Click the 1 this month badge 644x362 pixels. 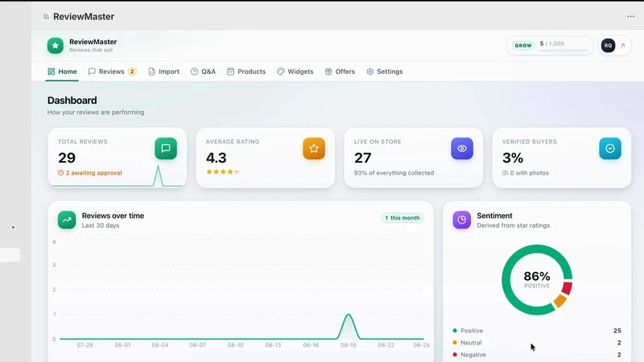click(402, 218)
